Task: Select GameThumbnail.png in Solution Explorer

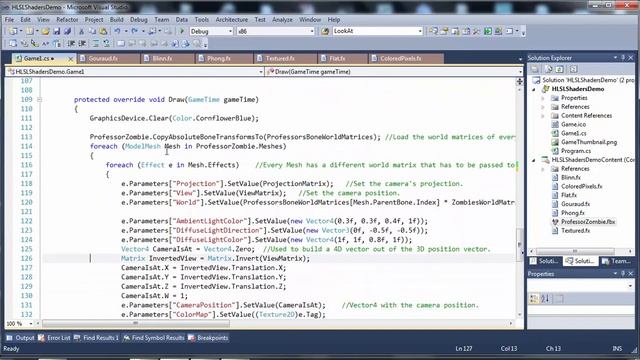Action: click(589, 142)
